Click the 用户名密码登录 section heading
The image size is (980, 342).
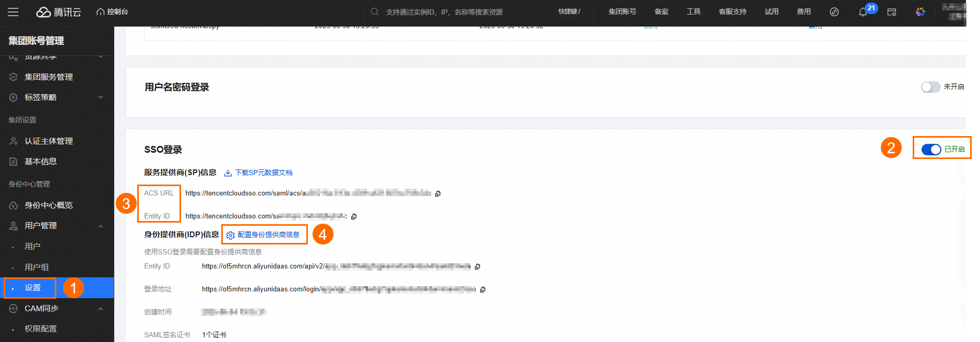(x=177, y=87)
